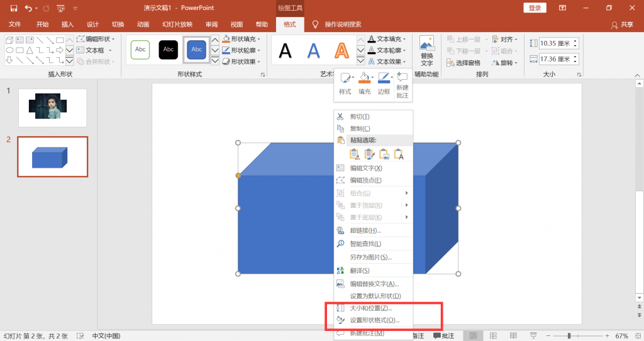Click the 文本框 text box button
The width and height of the screenshot is (644, 341).
point(94,50)
